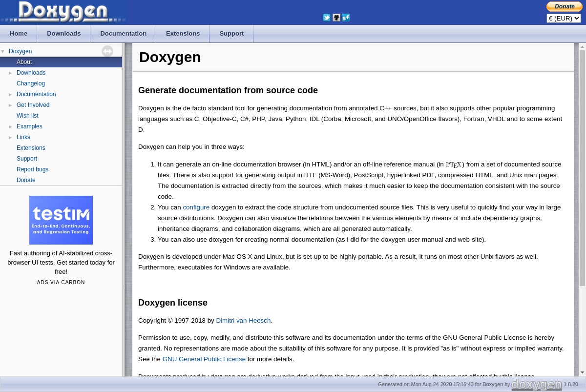Image resolution: width=586 pixels, height=392 pixels.
Task: Open Changelog in the sidebar
Action: 31,83
